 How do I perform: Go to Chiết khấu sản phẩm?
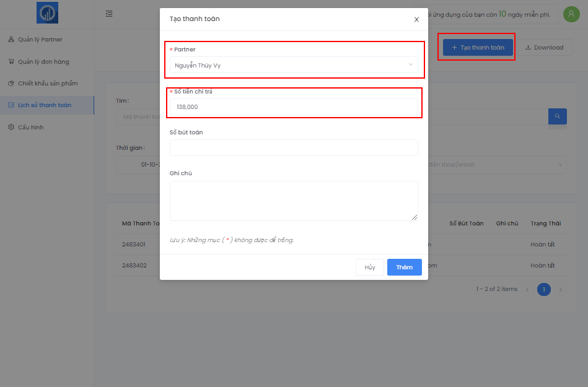coord(48,84)
